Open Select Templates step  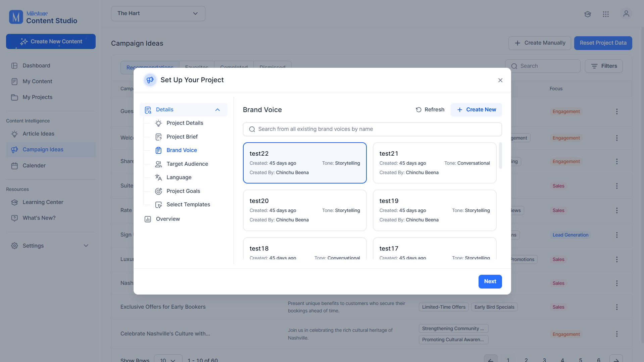tap(188, 205)
